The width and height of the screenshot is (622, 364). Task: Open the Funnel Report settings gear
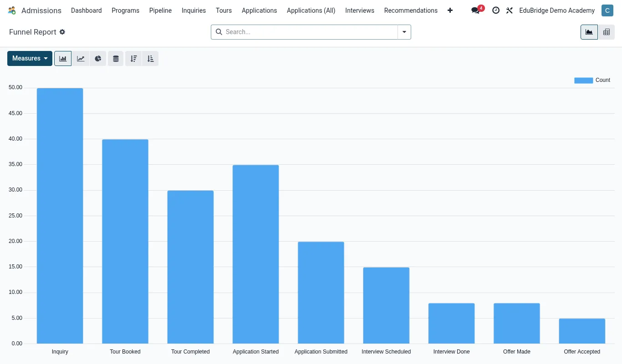pyautogui.click(x=62, y=32)
